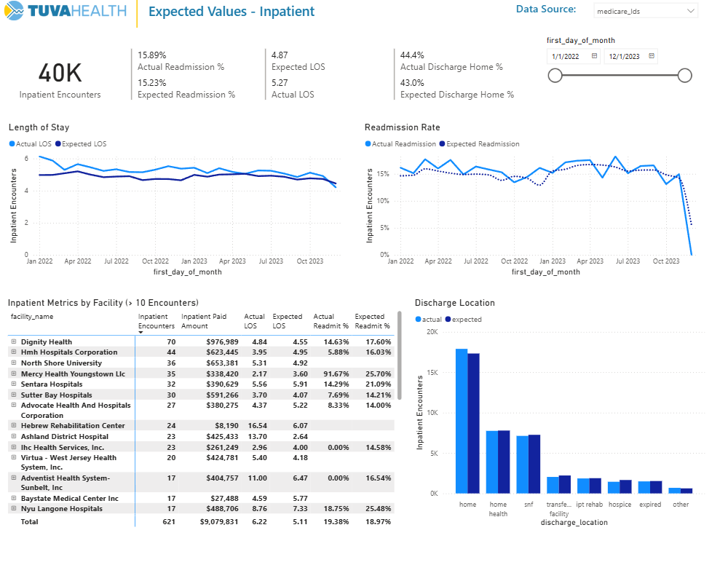
Task: Click the facility_name column header
Action: [x=32, y=317]
